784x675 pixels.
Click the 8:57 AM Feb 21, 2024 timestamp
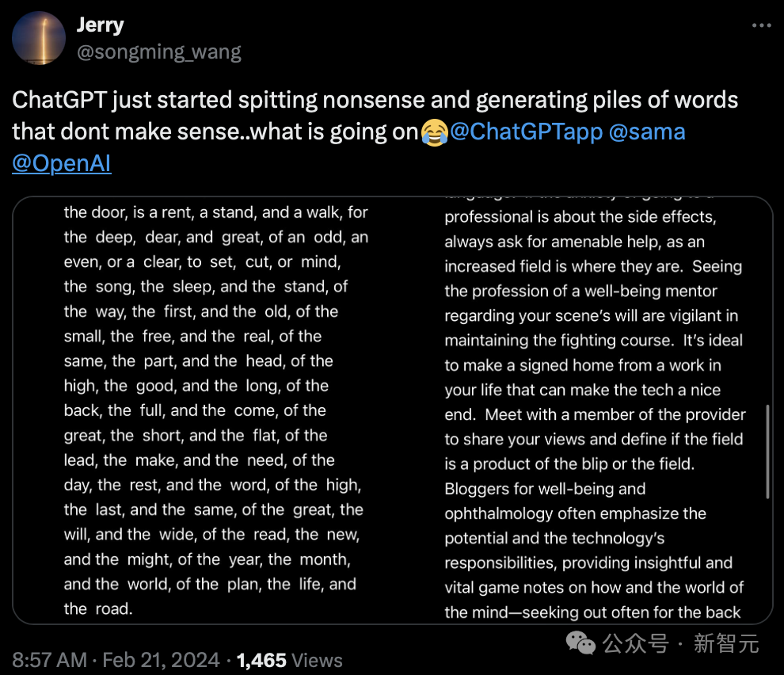click(116, 660)
